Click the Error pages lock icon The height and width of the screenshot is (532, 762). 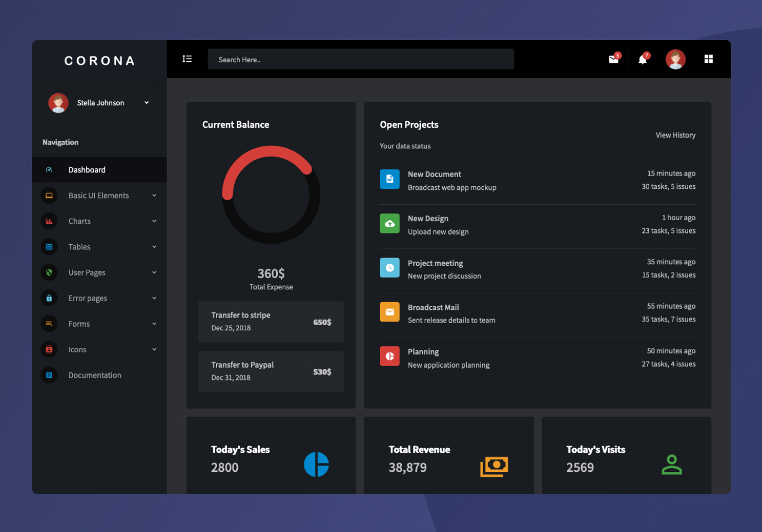coord(49,298)
